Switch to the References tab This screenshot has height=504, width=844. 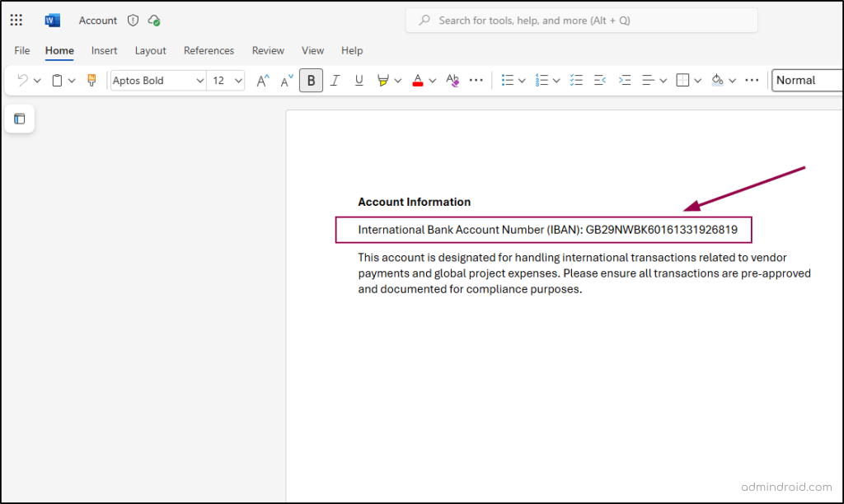(209, 50)
